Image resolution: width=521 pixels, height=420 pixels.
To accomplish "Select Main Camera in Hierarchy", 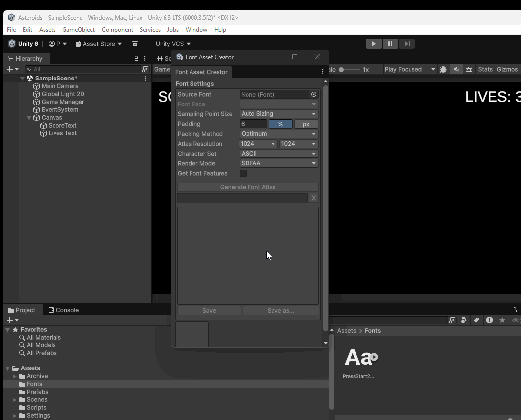I will click(60, 86).
